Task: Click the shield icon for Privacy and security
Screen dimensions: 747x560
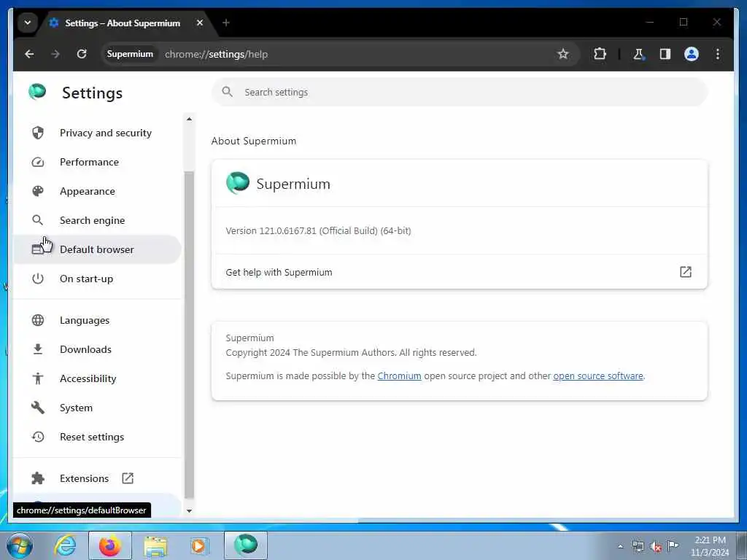Action: pos(38,133)
